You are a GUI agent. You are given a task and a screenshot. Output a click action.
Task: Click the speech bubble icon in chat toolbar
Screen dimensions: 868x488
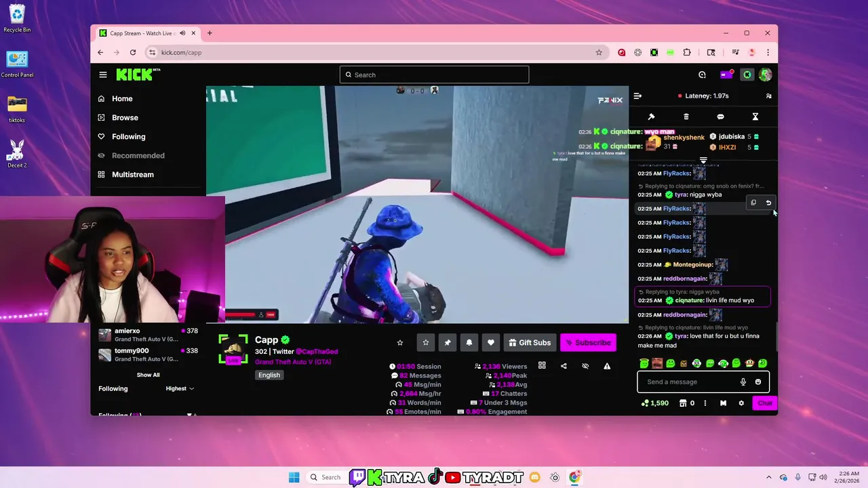[x=720, y=117]
